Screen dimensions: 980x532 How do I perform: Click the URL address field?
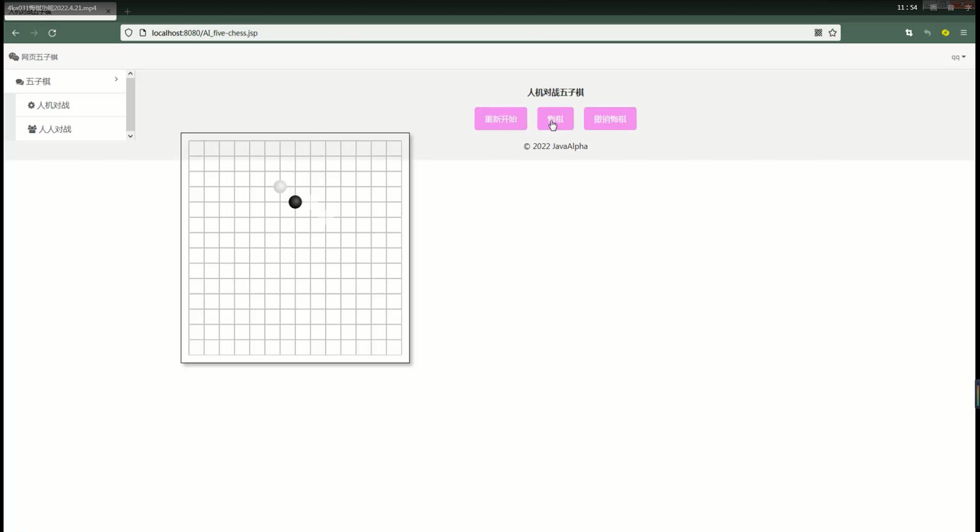[459, 33]
